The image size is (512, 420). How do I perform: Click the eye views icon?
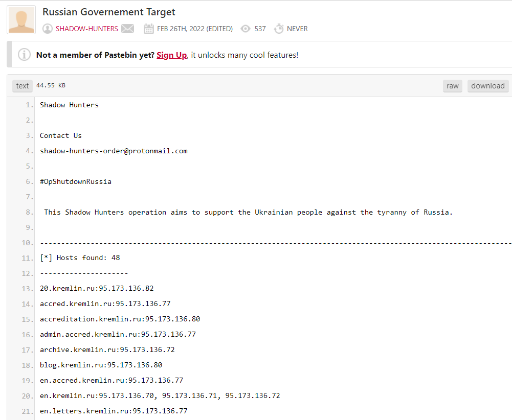pyautogui.click(x=245, y=29)
